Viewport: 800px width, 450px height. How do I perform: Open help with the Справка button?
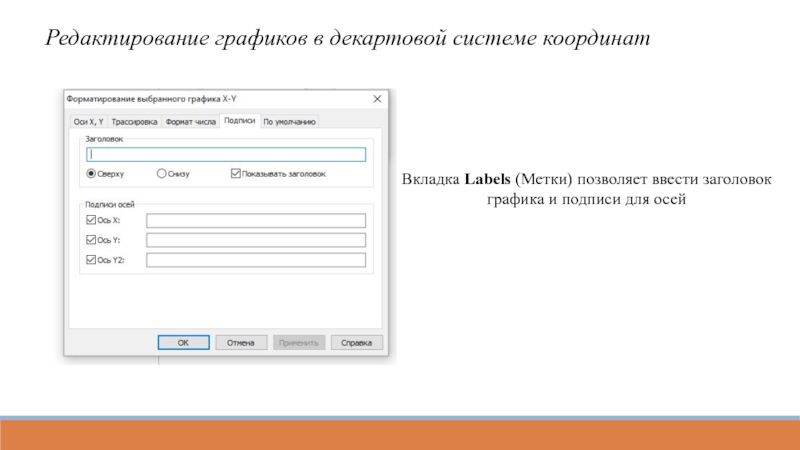tap(357, 342)
